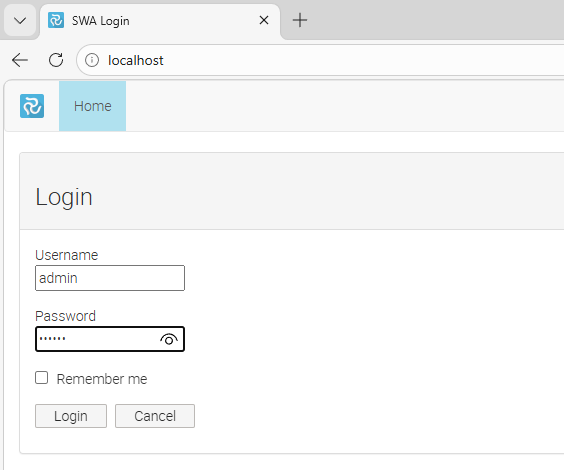This screenshot has width=564, height=470.
Task: View site information for localhost
Action: tap(92, 60)
